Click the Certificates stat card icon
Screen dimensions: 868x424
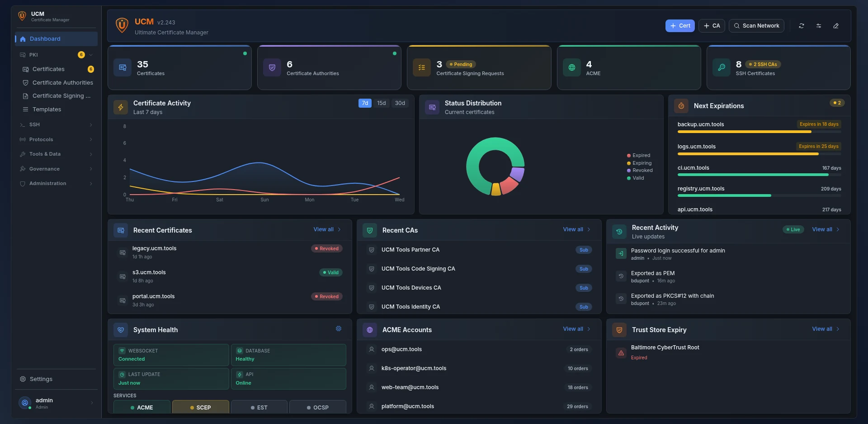123,67
